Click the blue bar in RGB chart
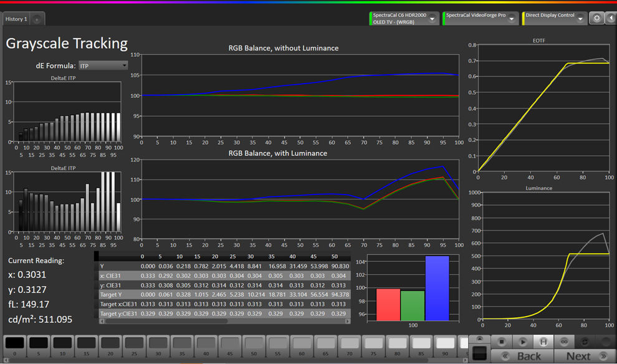Viewport: 617px width, 364px height. coord(437,289)
